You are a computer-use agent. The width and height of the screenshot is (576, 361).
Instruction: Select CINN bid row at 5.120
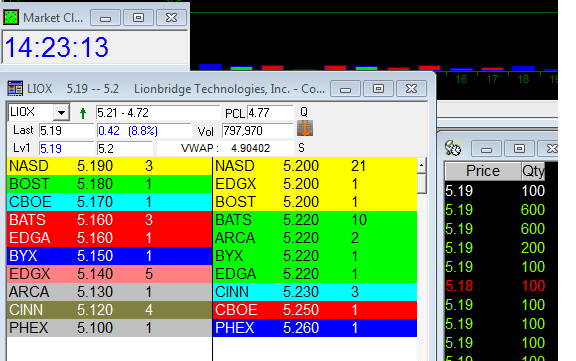(109, 310)
